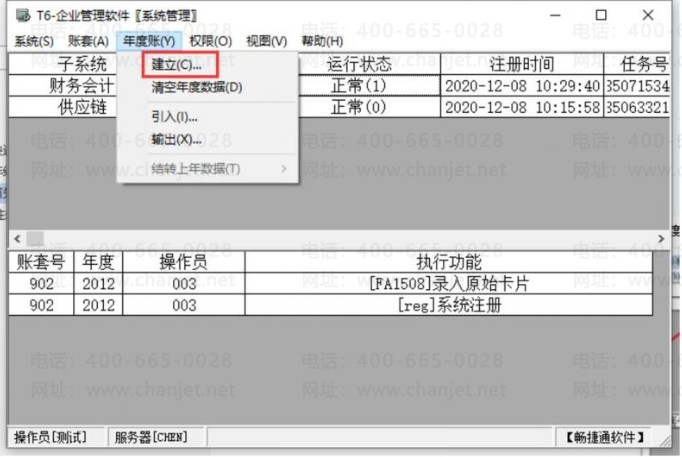Close the 年度账(Y) menu
The image size is (682, 457).
(x=149, y=41)
